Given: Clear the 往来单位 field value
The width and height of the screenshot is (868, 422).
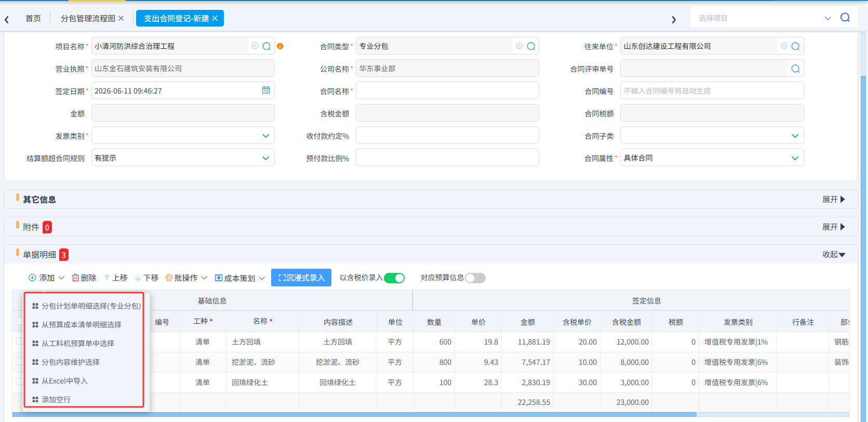Looking at the screenshot, I should coord(784,46).
